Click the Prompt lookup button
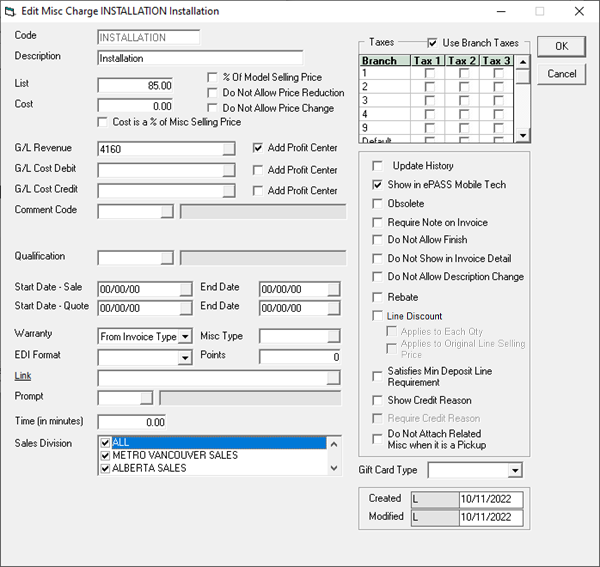This screenshot has width=600, height=567. click(x=147, y=398)
